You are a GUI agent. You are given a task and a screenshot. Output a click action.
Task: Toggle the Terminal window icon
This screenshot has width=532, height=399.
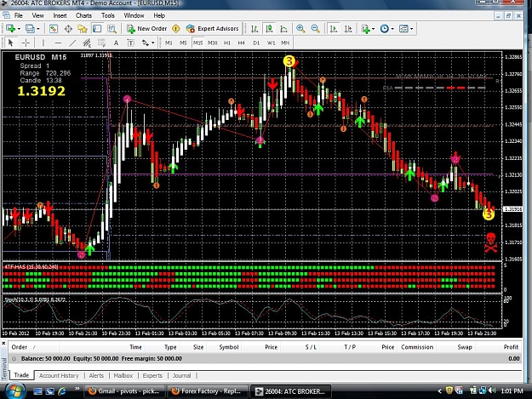click(97, 29)
